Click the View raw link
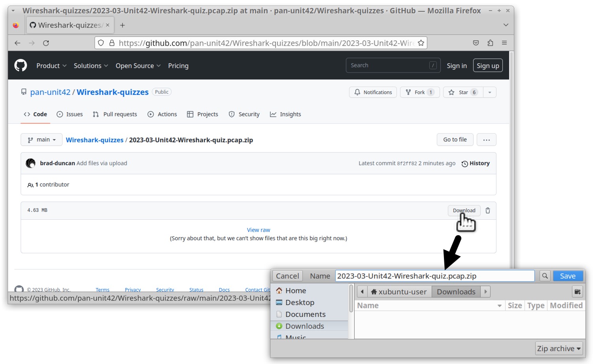The image size is (593, 364). point(259,230)
